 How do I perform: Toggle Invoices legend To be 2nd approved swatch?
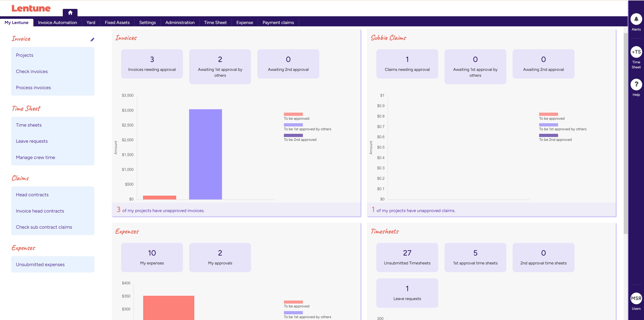point(293,135)
